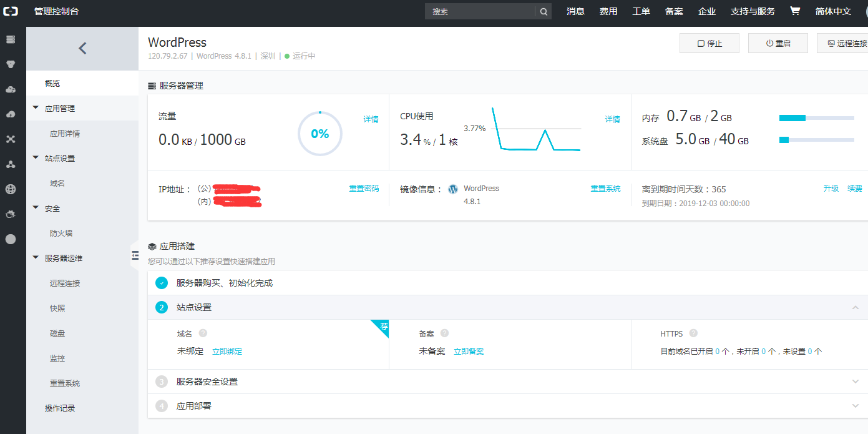
Task: Collapse the 站点设置 step panel chevron
Action: point(855,307)
